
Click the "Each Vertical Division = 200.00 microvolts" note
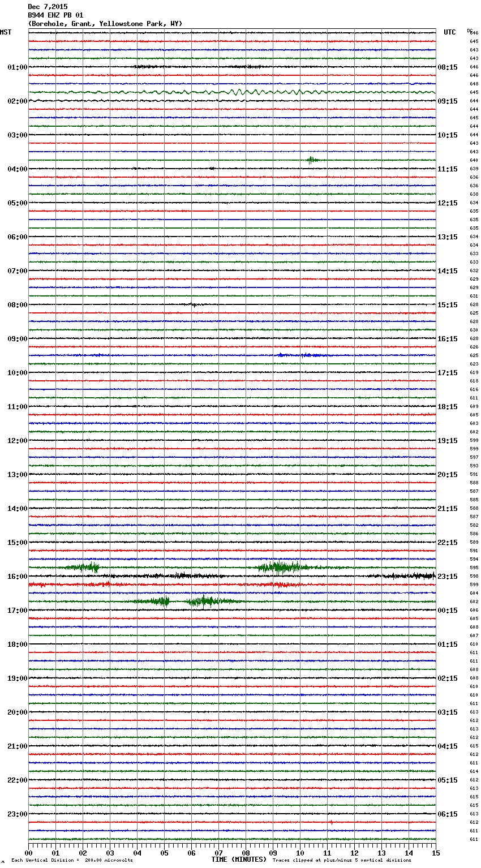pos(72,860)
